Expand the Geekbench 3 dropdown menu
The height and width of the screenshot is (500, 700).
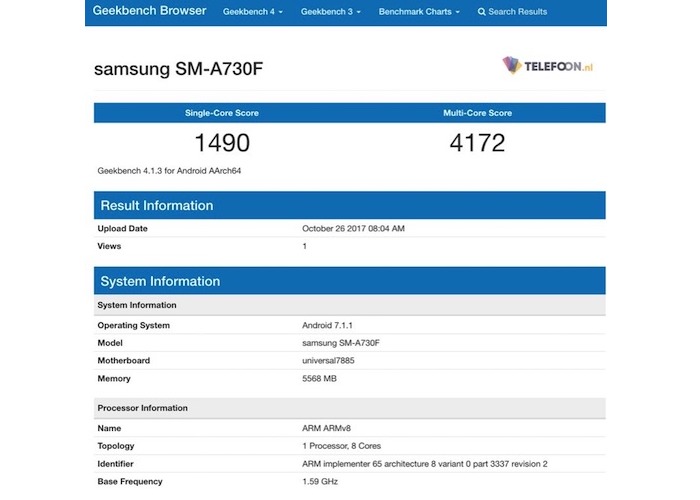point(331,12)
